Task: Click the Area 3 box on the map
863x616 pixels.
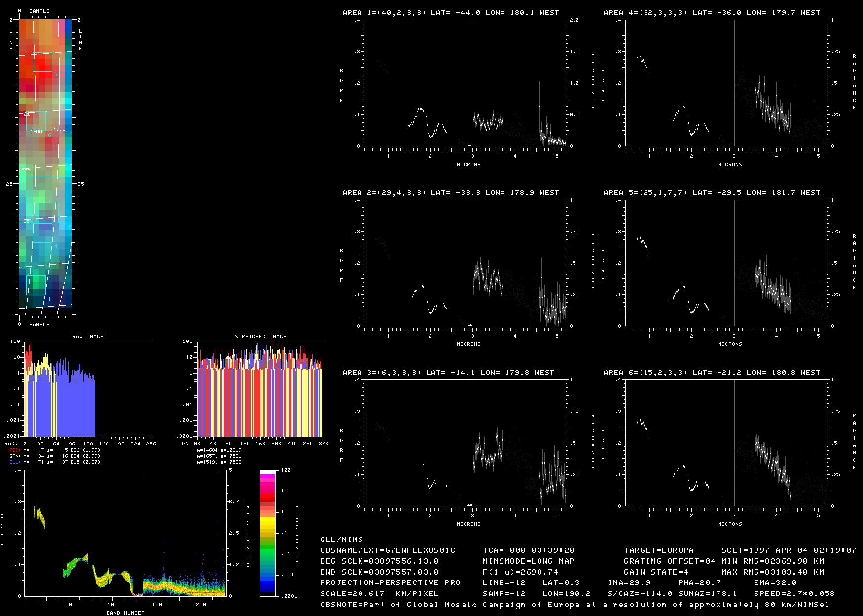Action: 42,62
